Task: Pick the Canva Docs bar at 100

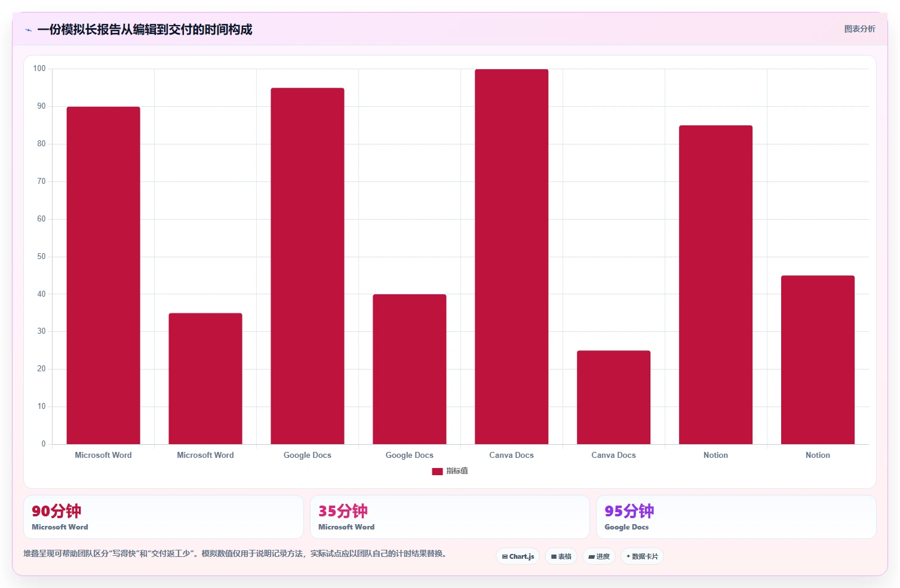Action: pyautogui.click(x=512, y=257)
